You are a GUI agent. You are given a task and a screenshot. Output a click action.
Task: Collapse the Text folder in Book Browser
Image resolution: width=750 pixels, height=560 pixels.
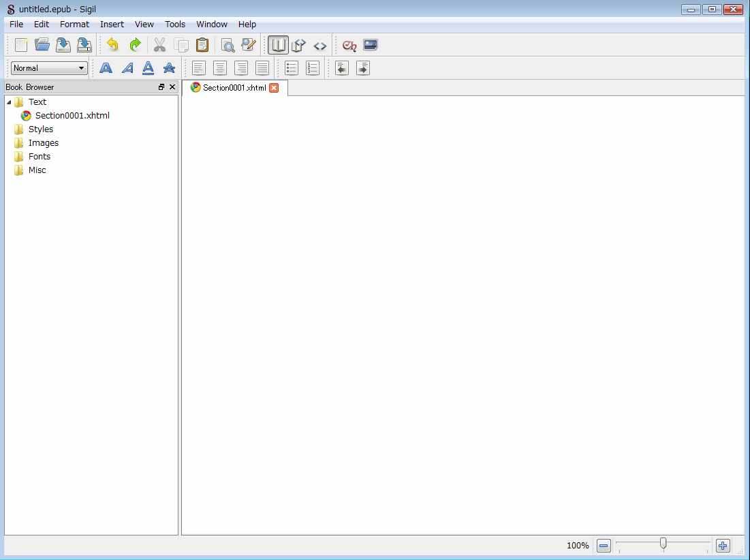coord(9,102)
